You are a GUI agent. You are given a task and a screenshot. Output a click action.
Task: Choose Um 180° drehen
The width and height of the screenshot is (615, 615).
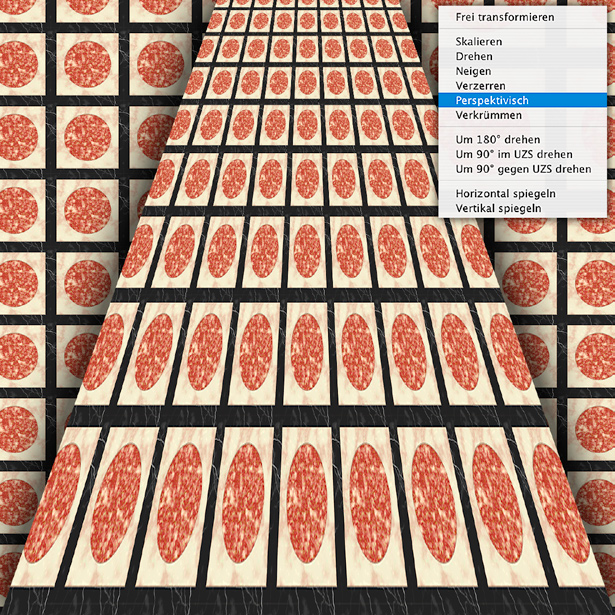pyautogui.click(x=522, y=140)
